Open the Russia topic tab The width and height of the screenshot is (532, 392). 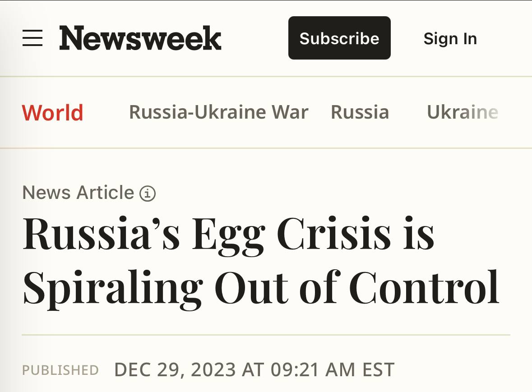coord(360,112)
